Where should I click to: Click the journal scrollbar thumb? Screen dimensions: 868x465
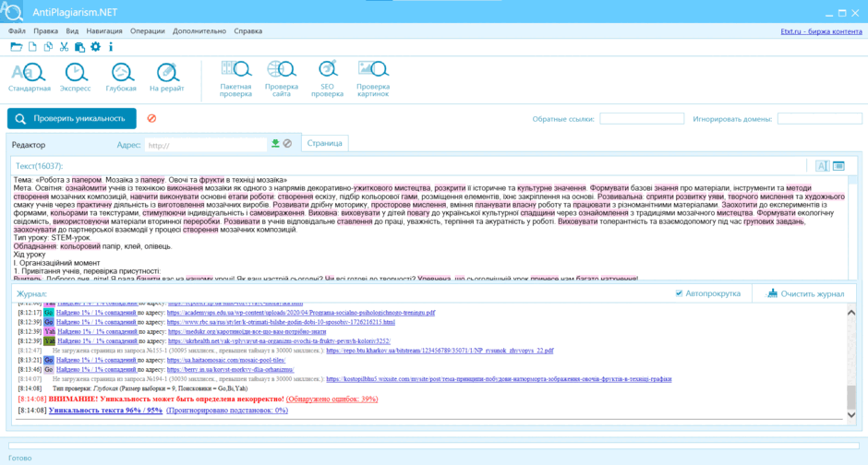pyautogui.click(x=850, y=397)
